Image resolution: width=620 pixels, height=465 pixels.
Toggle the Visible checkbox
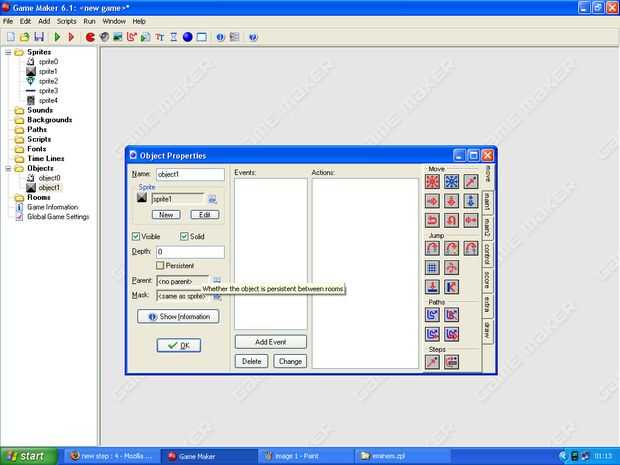[x=136, y=236]
